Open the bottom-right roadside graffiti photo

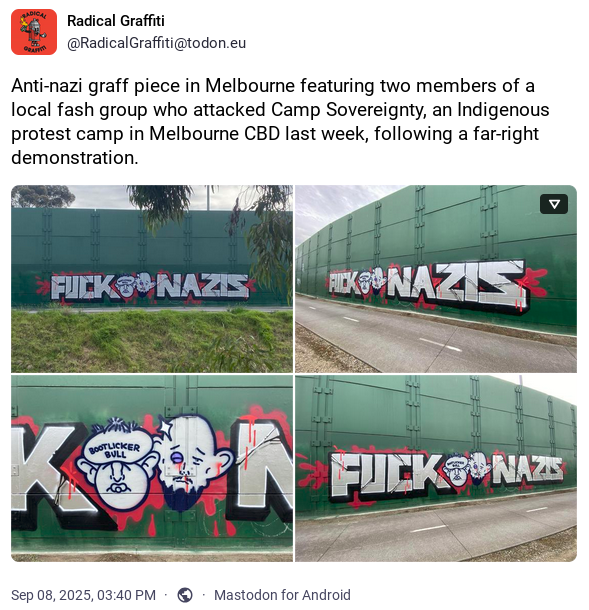[x=436, y=468]
